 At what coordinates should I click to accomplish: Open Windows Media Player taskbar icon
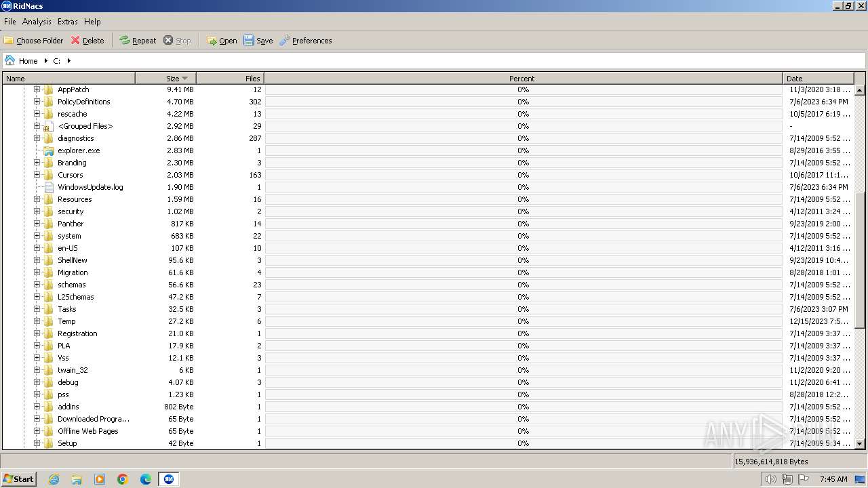[x=100, y=479]
